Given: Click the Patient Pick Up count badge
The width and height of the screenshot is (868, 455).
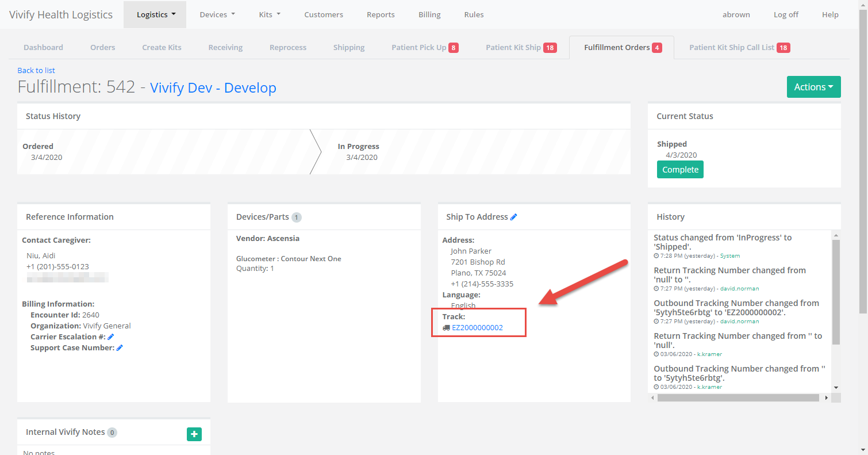Looking at the screenshot, I should click(454, 48).
